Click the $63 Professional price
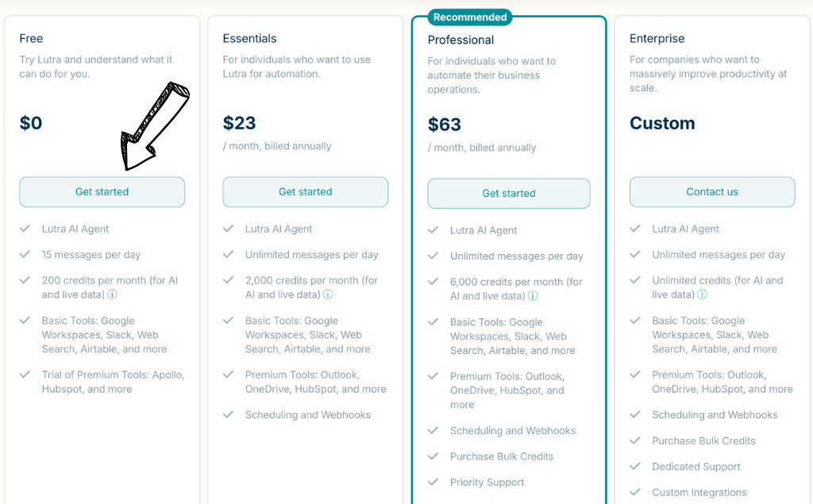Viewport: 813px width, 504px height. click(x=445, y=125)
